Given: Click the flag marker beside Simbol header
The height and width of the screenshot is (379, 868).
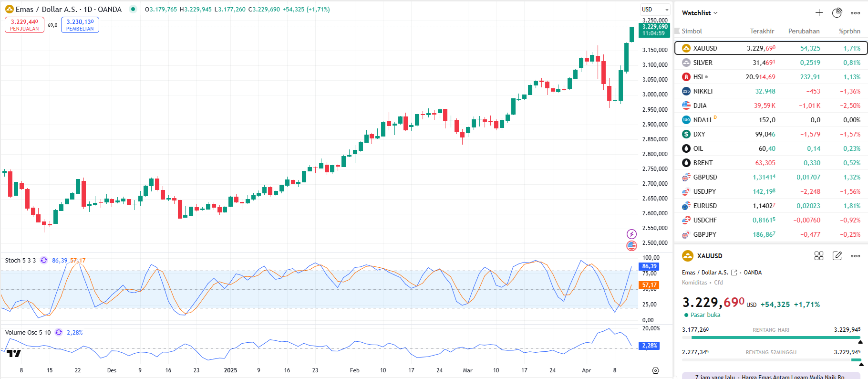Looking at the screenshot, I should (677, 31).
